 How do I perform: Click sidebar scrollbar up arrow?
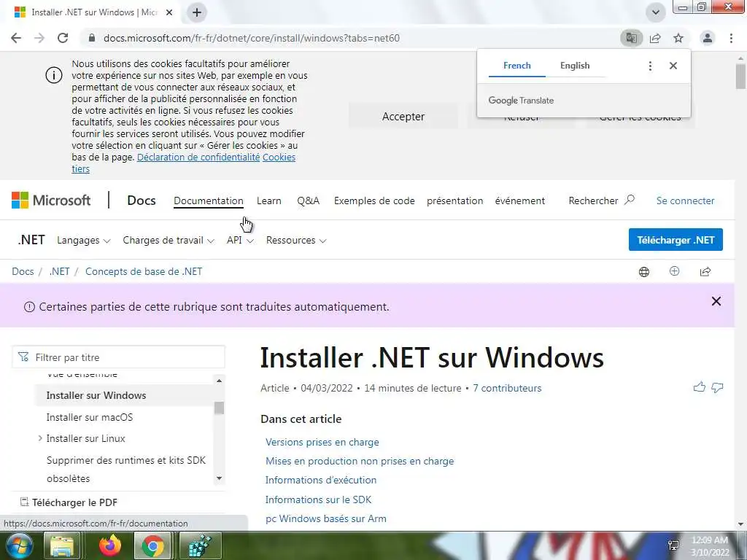click(219, 381)
